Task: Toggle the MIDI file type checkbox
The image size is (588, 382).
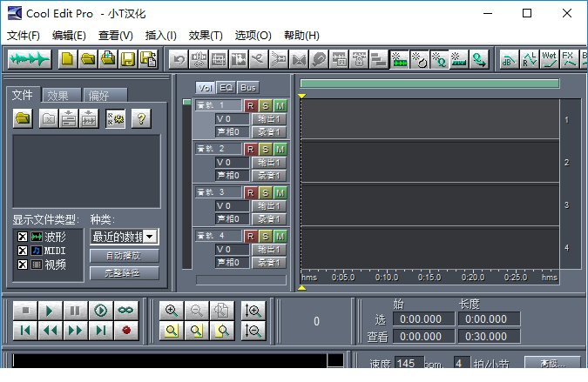Action: coord(23,251)
